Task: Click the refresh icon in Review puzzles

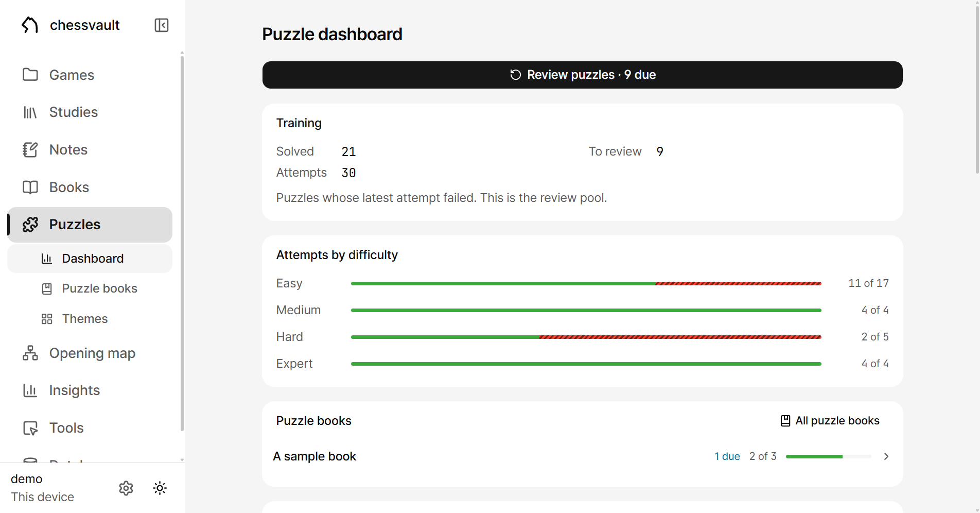Action: (516, 75)
